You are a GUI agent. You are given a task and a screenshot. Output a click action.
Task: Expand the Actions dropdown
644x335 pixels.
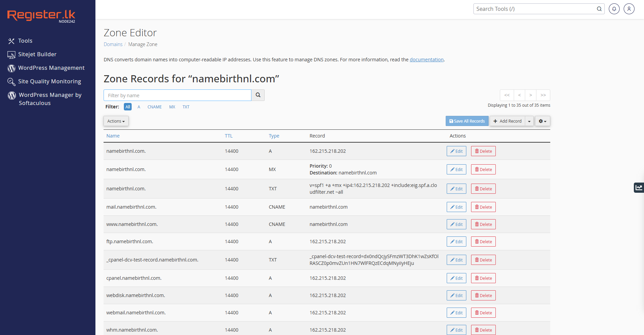click(x=116, y=121)
